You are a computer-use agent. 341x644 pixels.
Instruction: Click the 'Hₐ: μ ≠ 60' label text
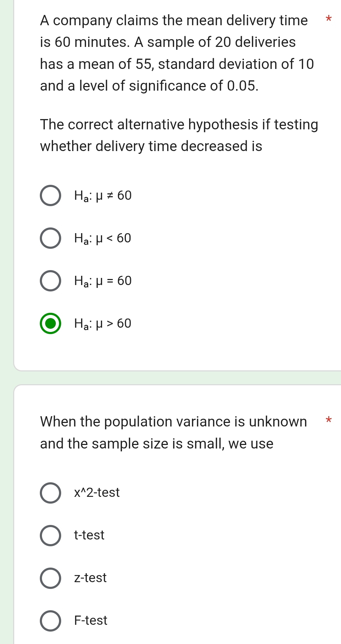tap(103, 196)
